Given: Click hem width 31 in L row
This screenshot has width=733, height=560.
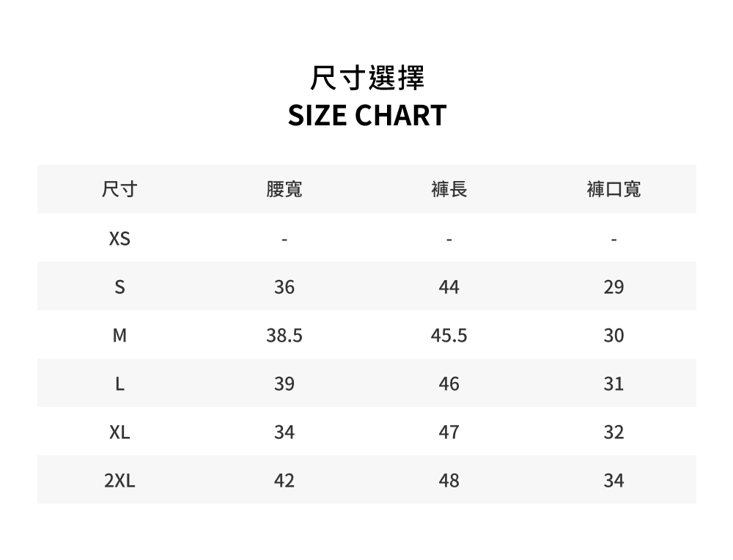Looking at the screenshot, I should 614,384.
